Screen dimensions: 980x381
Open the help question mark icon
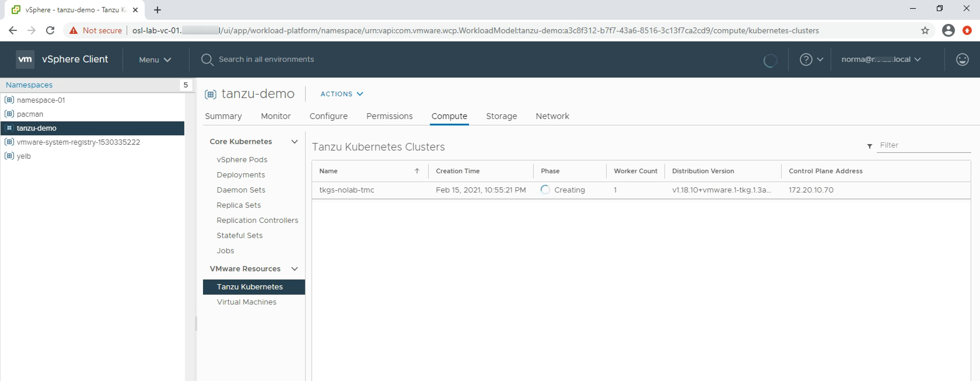pyautogui.click(x=806, y=60)
